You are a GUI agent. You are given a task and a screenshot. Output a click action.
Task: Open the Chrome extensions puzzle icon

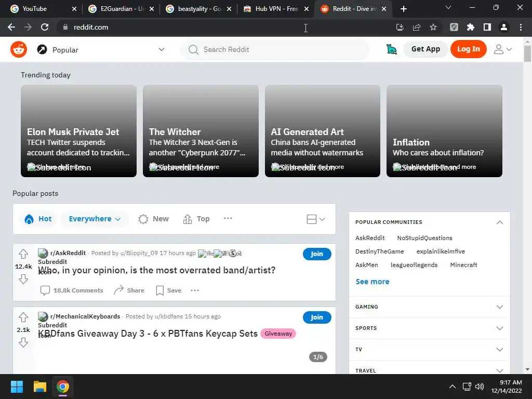pos(470,27)
